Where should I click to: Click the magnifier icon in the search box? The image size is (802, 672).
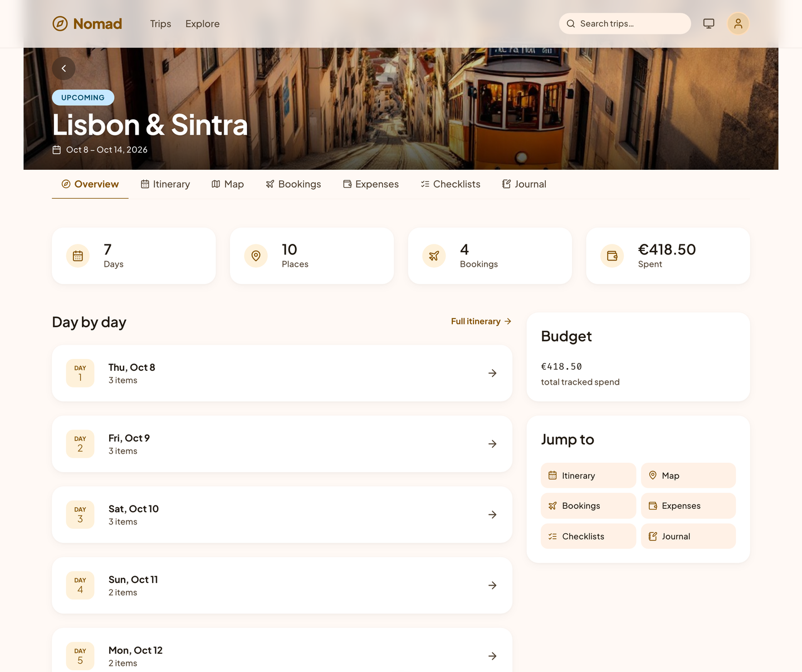(x=571, y=23)
